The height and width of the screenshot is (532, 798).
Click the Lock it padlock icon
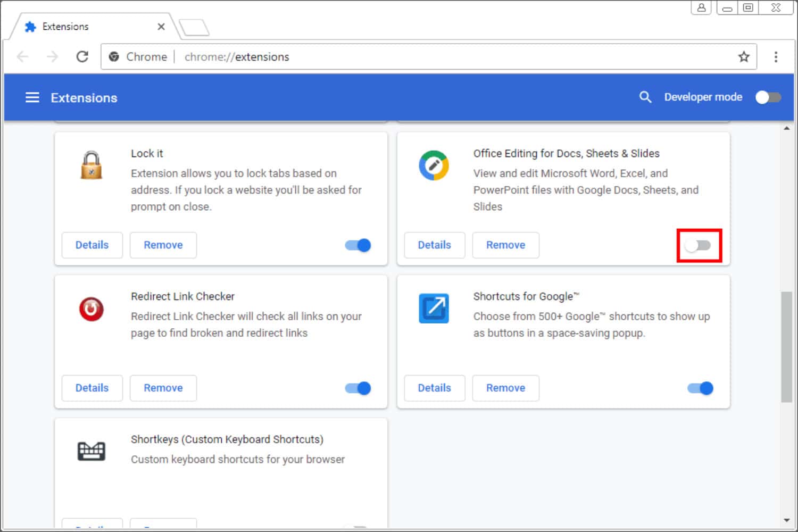pos(92,165)
